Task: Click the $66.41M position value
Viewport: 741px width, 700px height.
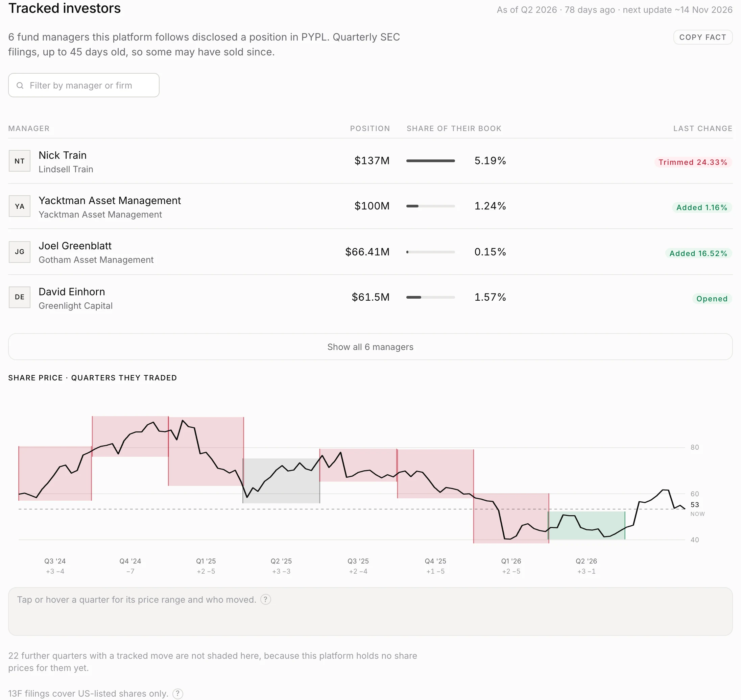Action: [367, 252]
